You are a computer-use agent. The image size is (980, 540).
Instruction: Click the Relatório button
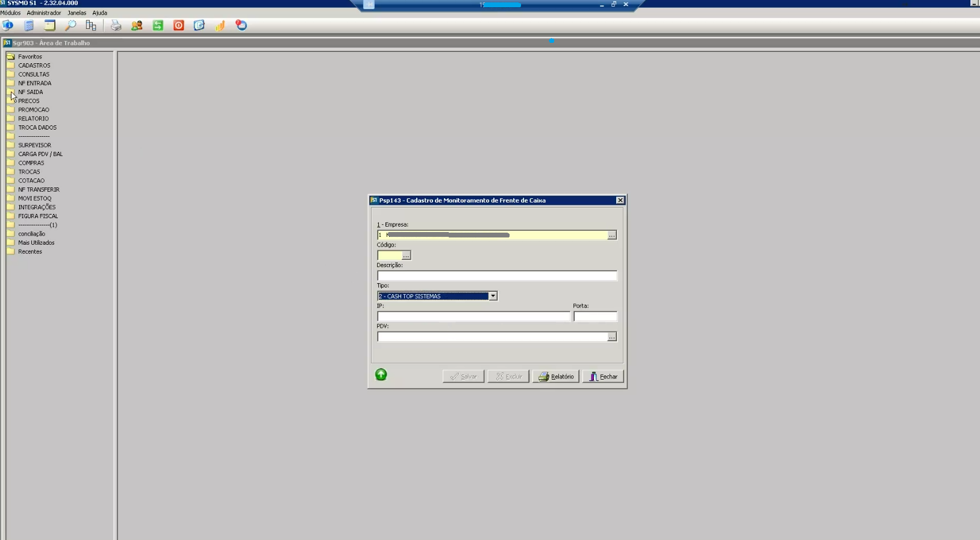(x=555, y=377)
